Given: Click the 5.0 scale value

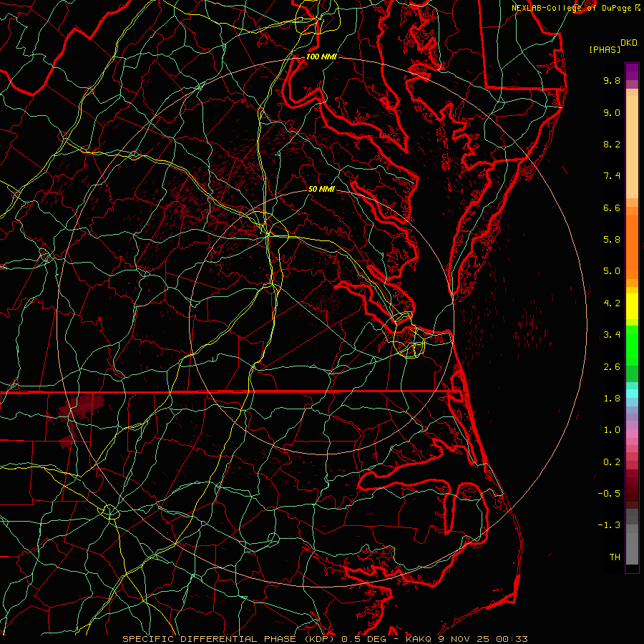Looking at the screenshot, I should (x=612, y=271).
